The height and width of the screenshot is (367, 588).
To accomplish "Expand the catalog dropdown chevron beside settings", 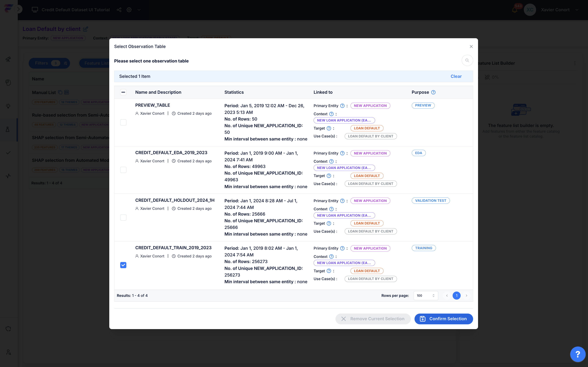I will coord(139,10).
